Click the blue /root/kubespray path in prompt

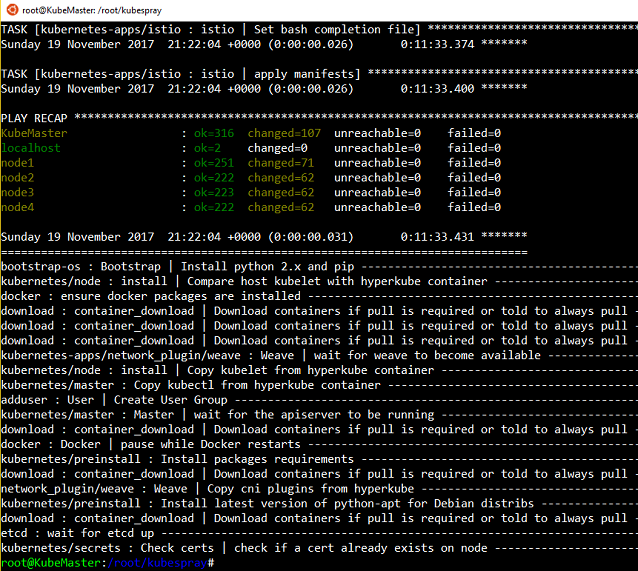click(157, 563)
